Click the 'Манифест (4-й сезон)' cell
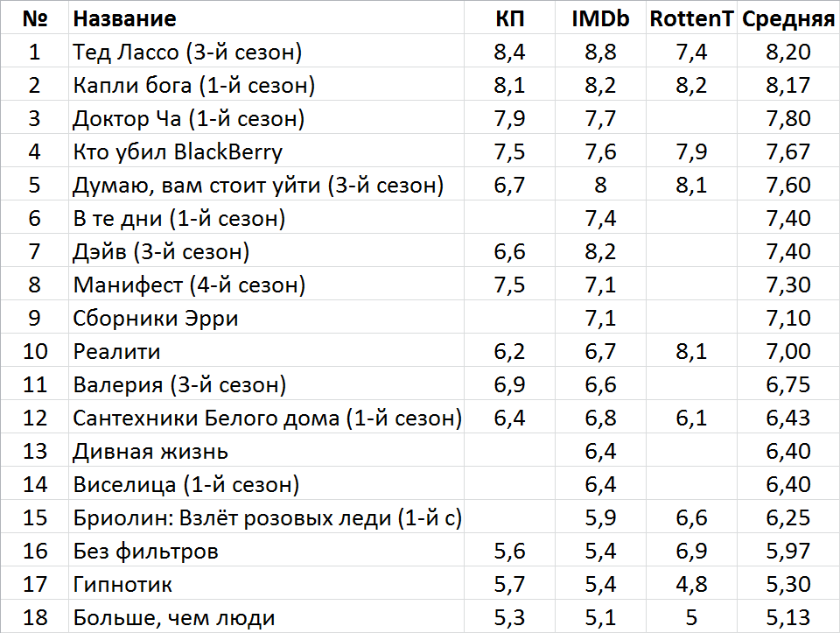 (266, 284)
